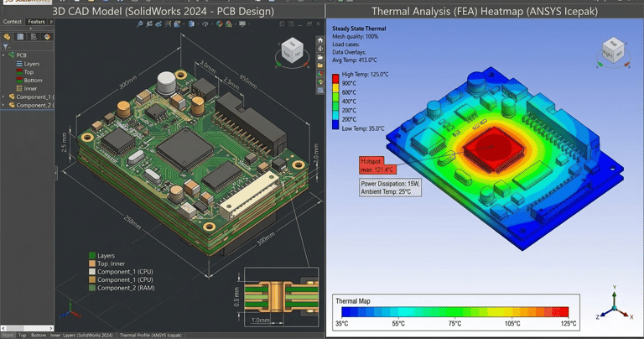
Task: Click the CAD viewport orientation cube
Action: (x=292, y=50)
